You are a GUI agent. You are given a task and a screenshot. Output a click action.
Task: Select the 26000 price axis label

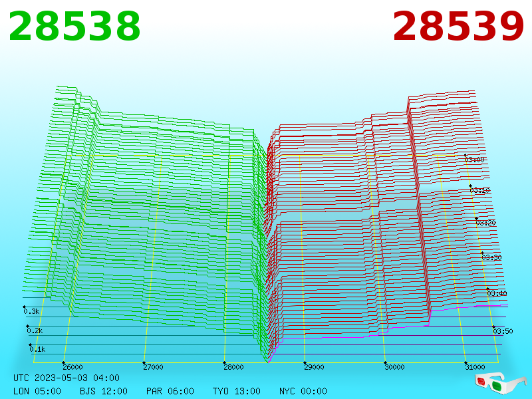pyautogui.click(x=72, y=367)
